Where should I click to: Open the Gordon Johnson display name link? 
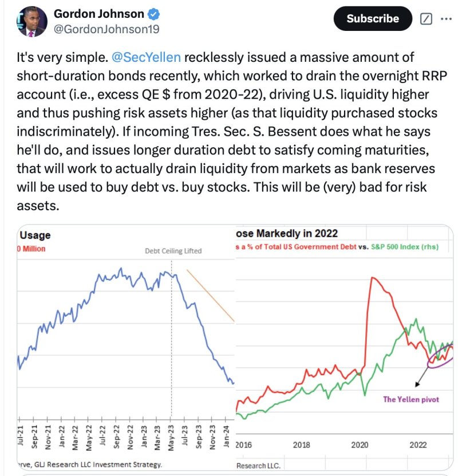click(97, 14)
